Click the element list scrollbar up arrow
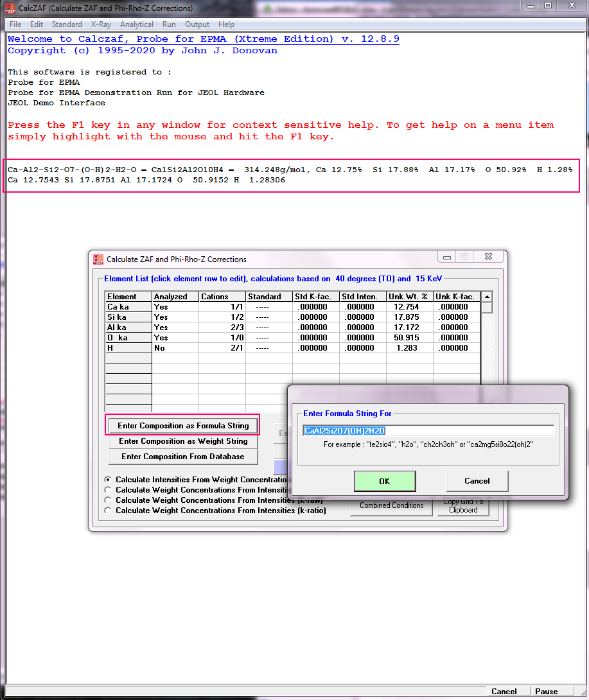The width and height of the screenshot is (589, 700). [x=487, y=297]
